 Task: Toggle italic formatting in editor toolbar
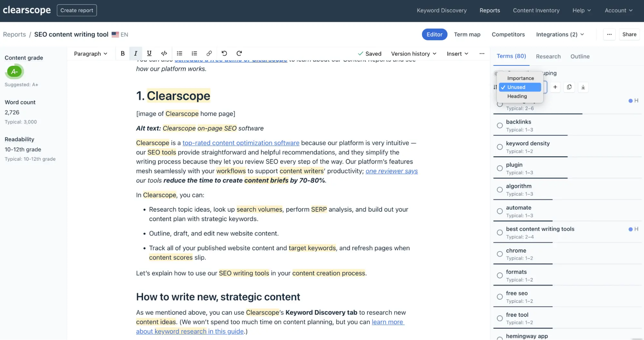[136, 53]
